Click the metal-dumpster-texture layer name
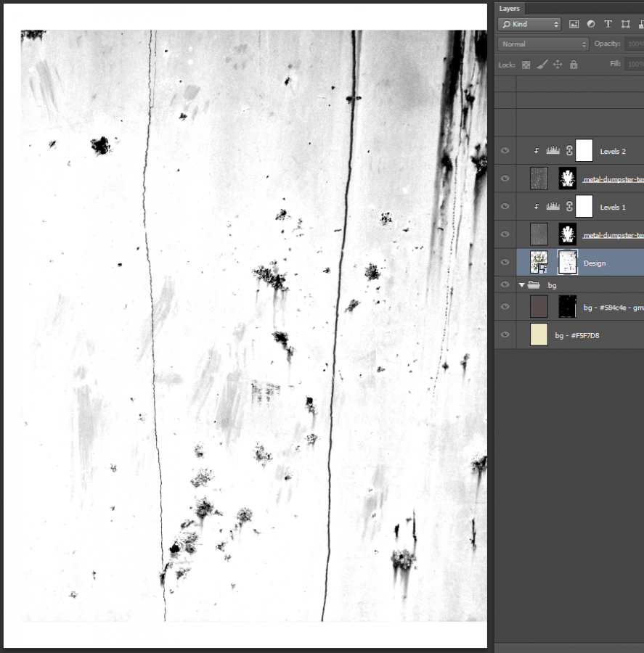This screenshot has height=653, width=644. pos(614,178)
